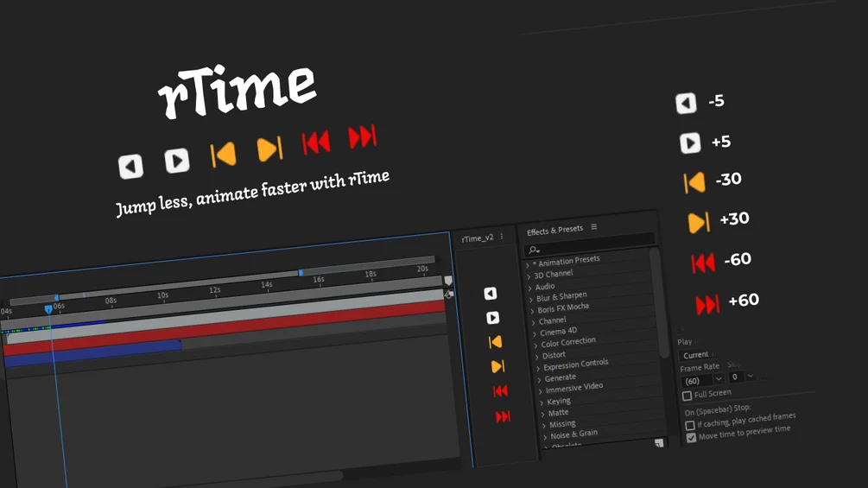Click the Effects & Presets vertical scrollbar
This screenshot has height=488, width=868.
point(657,303)
